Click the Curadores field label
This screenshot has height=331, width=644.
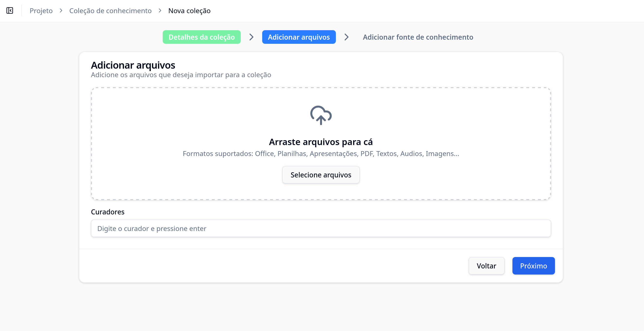coord(107,212)
